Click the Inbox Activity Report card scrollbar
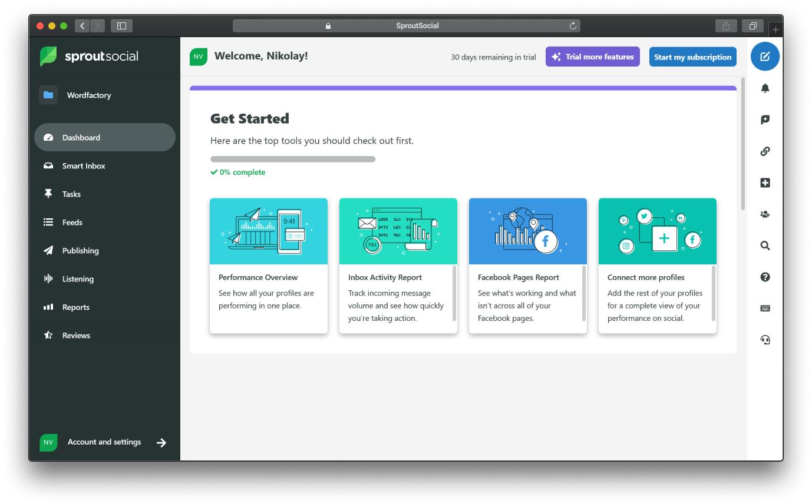812x504 pixels. pyautogui.click(x=454, y=293)
